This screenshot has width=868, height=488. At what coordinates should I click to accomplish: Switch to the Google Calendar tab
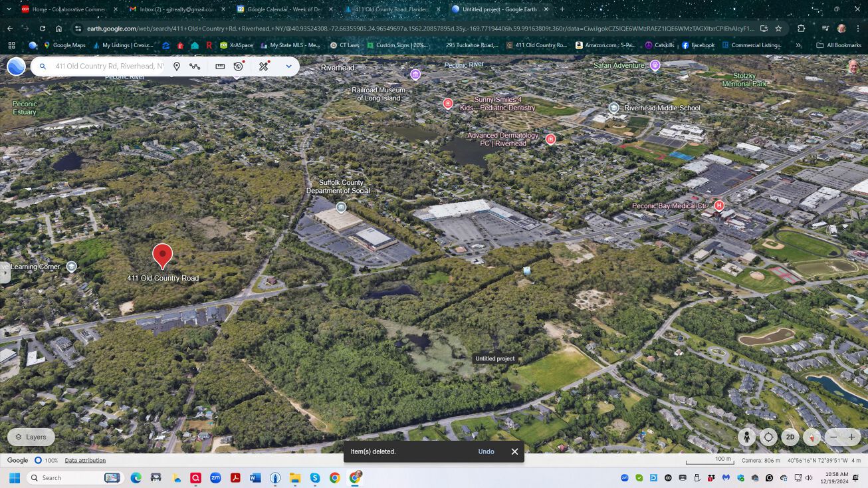pos(282,9)
